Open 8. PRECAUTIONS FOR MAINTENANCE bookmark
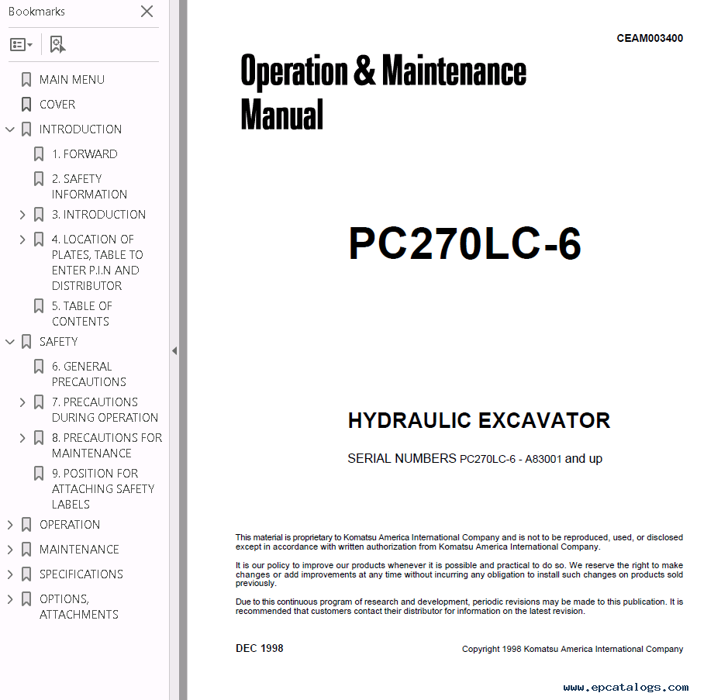The height and width of the screenshot is (700, 728). (x=107, y=445)
